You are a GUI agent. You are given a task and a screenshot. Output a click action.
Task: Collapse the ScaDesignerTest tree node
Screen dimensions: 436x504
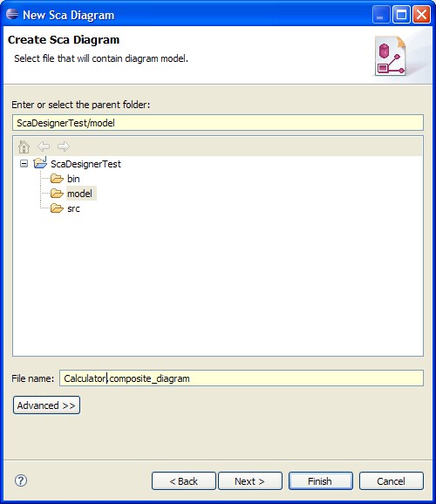(x=24, y=164)
